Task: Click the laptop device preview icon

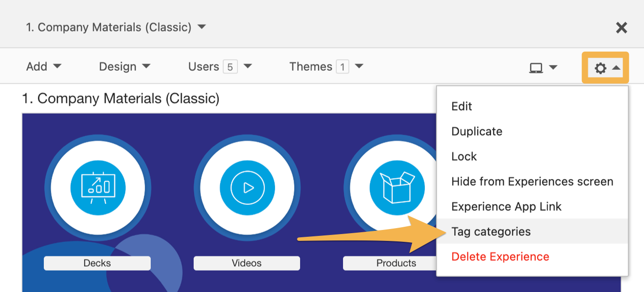Action: [x=536, y=68]
